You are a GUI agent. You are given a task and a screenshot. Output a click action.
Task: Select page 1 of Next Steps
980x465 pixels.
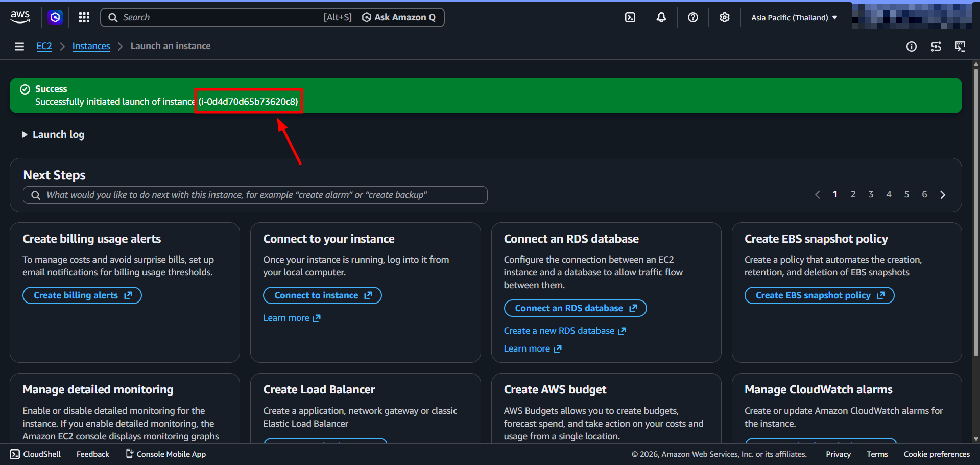(x=835, y=194)
